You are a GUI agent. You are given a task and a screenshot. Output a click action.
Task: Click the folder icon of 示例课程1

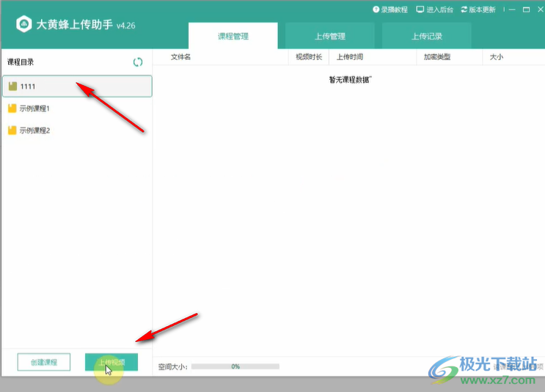pos(12,108)
